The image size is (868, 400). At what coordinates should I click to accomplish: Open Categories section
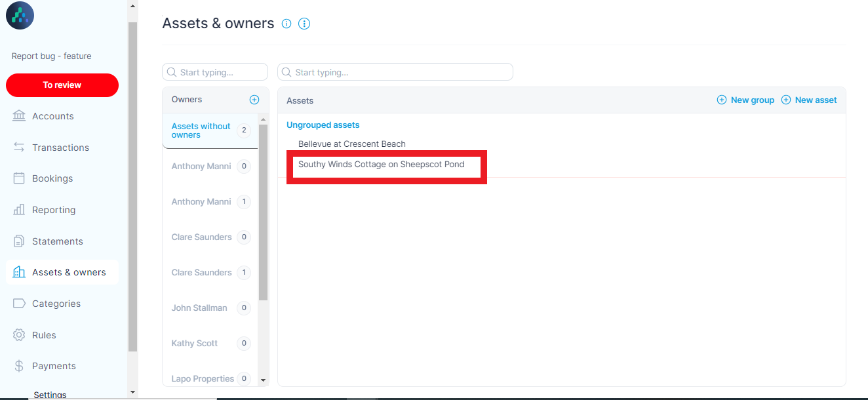click(x=56, y=304)
